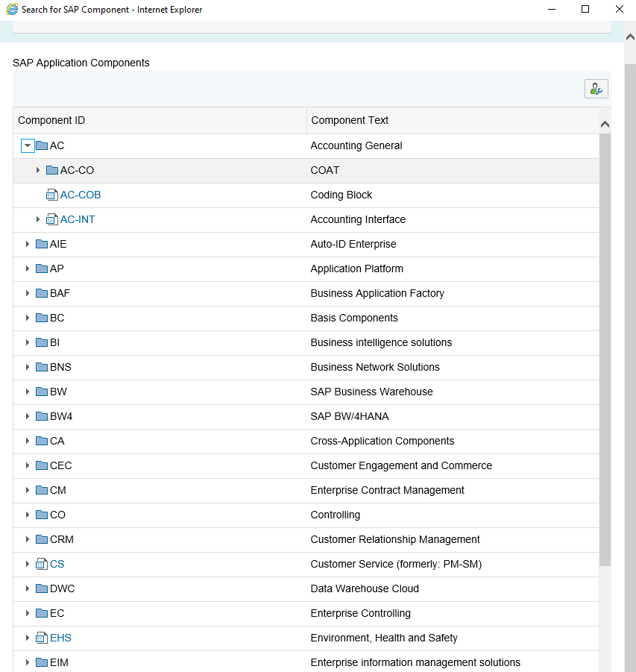Screen dimensions: 636x672
Task: Click the CS document icon
Action: pyautogui.click(x=42, y=564)
